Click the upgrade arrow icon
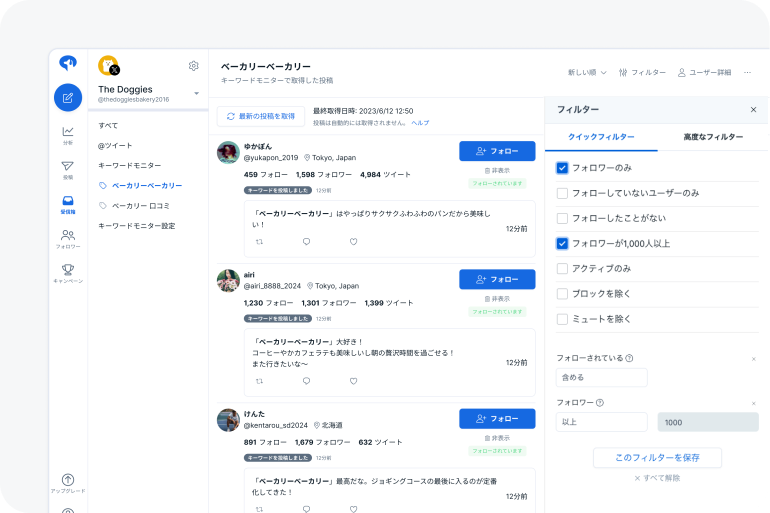 [68, 480]
